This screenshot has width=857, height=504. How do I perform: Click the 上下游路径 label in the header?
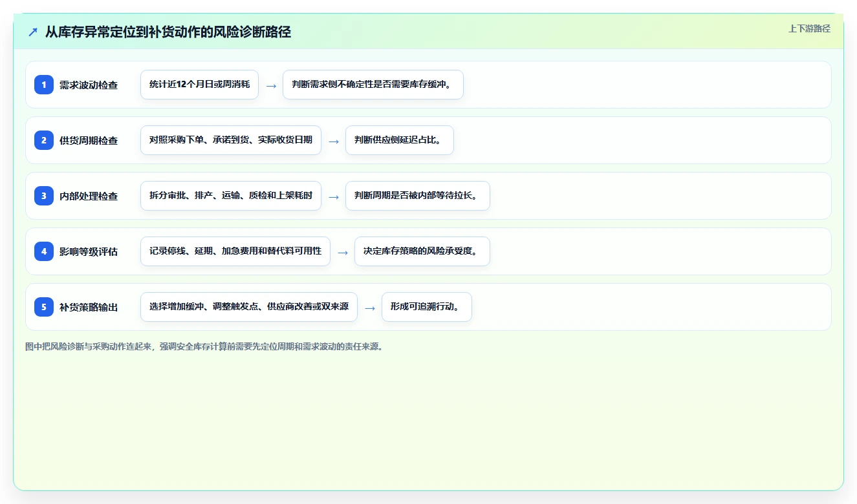[x=809, y=28]
